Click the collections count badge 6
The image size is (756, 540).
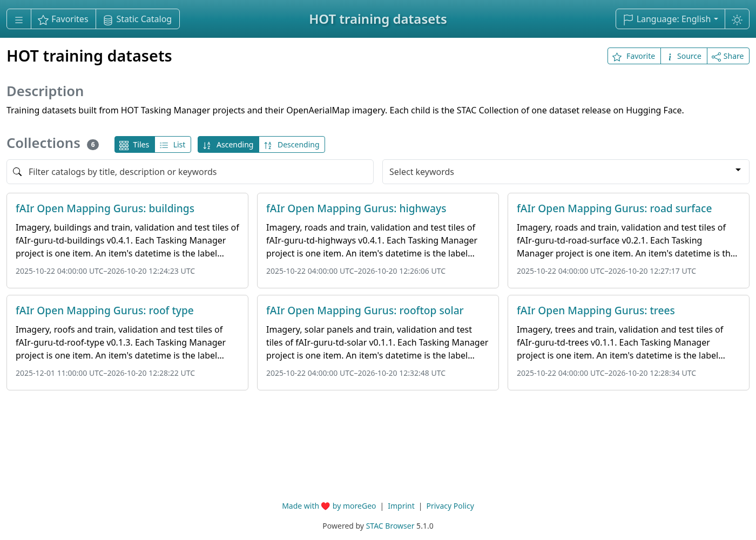click(x=93, y=145)
